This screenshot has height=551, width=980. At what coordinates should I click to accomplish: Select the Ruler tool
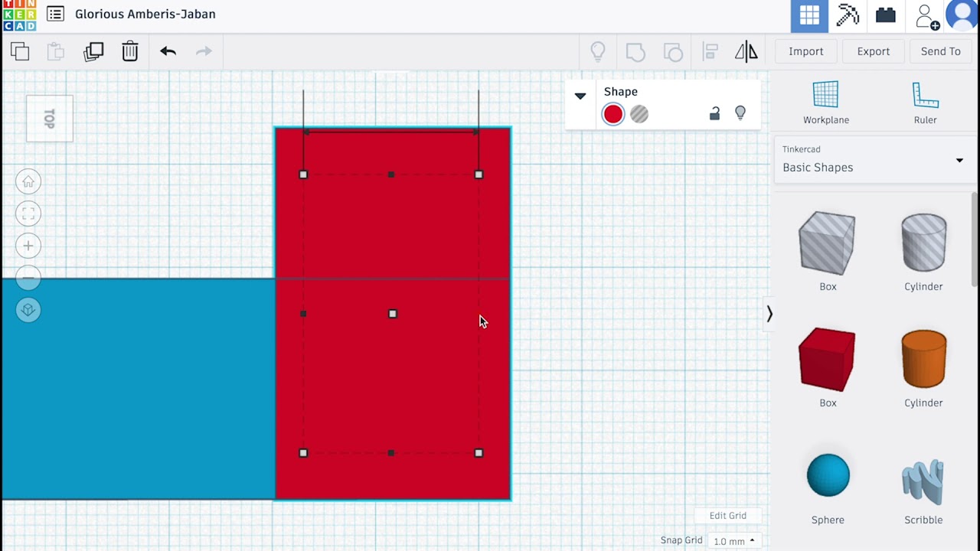coord(925,103)
